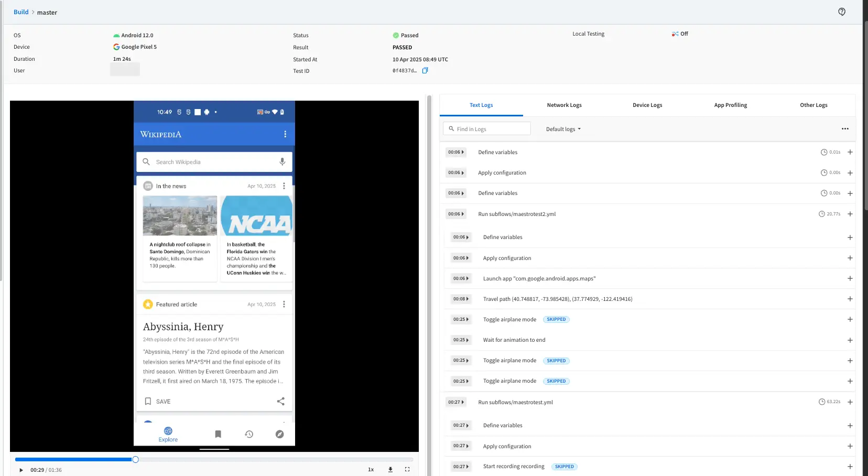The image size is (868, 476).
Task: Tap the microphone icon in Wikipedia search
Action: 282,162
